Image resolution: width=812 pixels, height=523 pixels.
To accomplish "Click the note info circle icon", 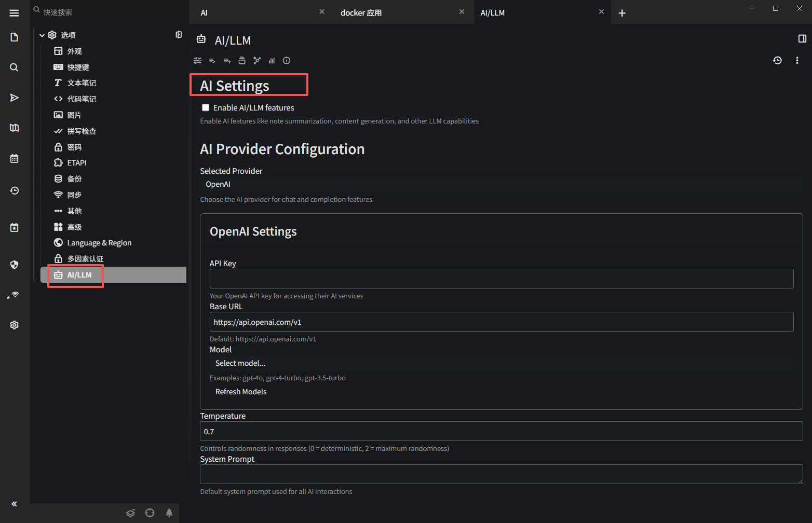I will (287, 61).
